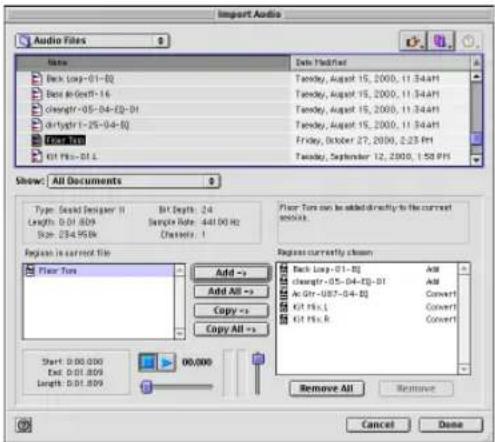Click the region icon beside Back Loop-01-EQ in the chosen list
The image size is (495, 442).
[x=284, y=269]
